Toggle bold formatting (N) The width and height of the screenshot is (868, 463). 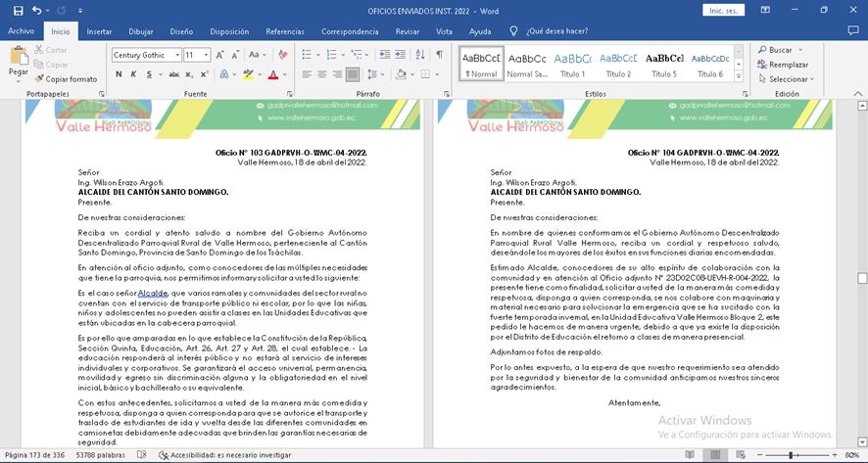[119, 74]
